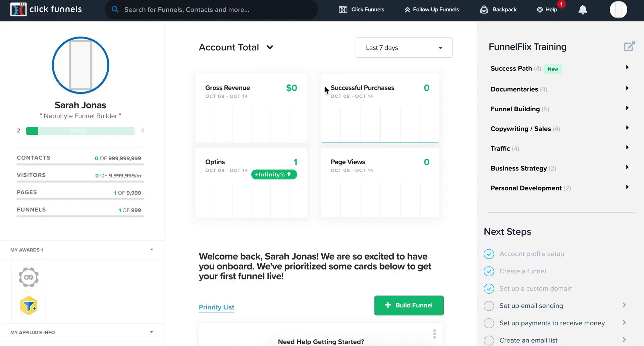Click the Help notification badge
The image size is (644, 346).
561,4
